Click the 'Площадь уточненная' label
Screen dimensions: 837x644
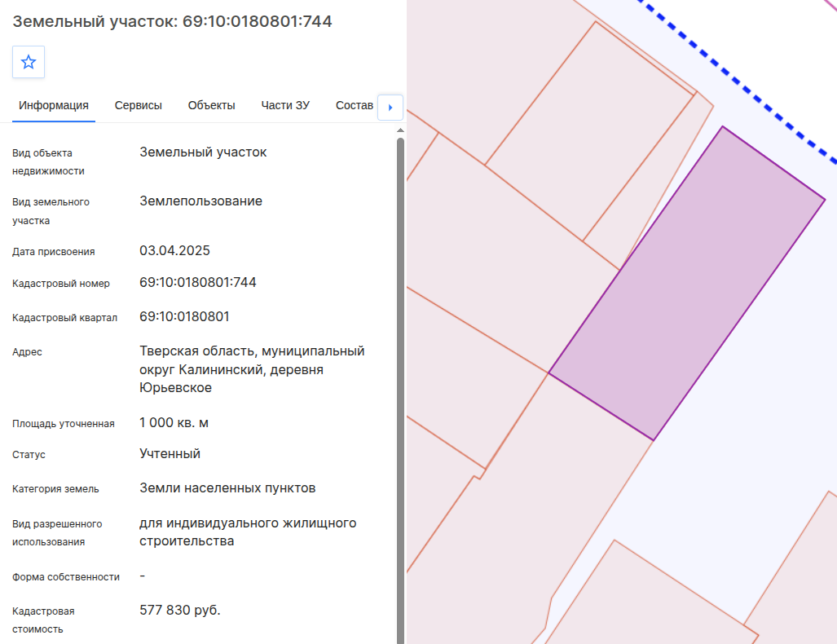63,423
